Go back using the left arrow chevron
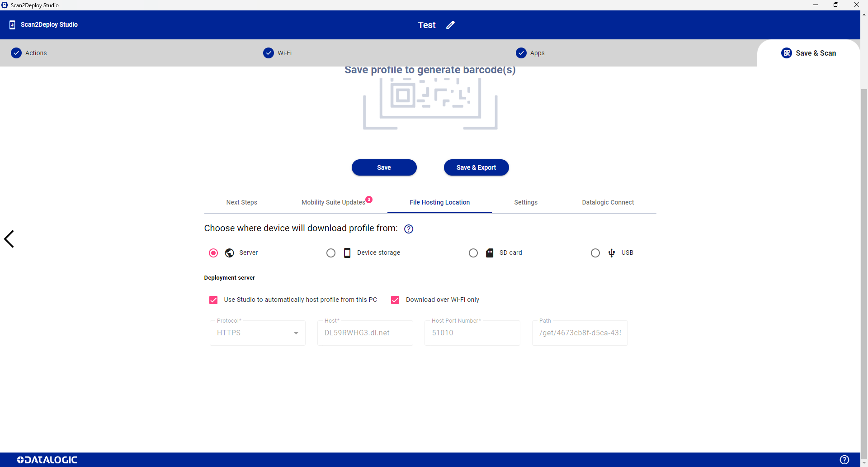The image size is (868, 467). pyautogui.click(x=9, y=239)
